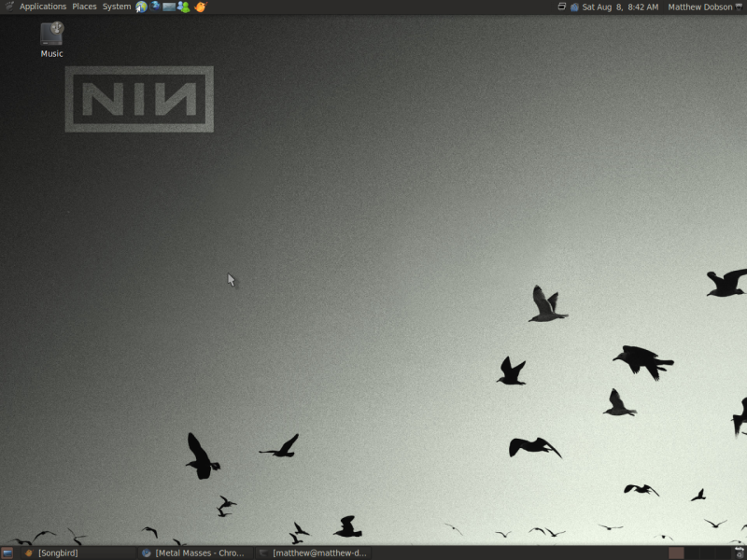Switch to Metal Masses Chrome window
The width and height of the screenshot is (747, 560).
click(196, 553)
